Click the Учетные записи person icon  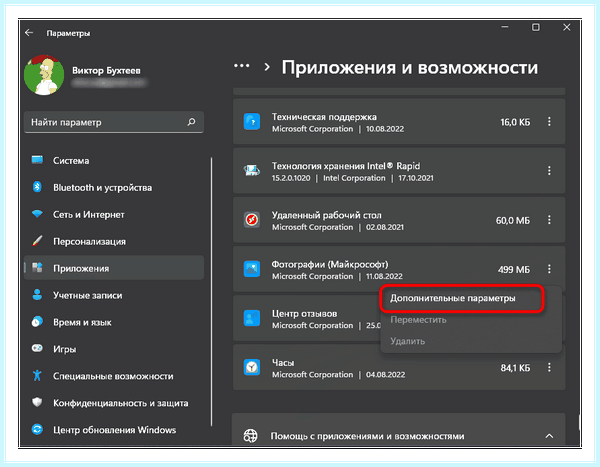(x=37, y=295)
